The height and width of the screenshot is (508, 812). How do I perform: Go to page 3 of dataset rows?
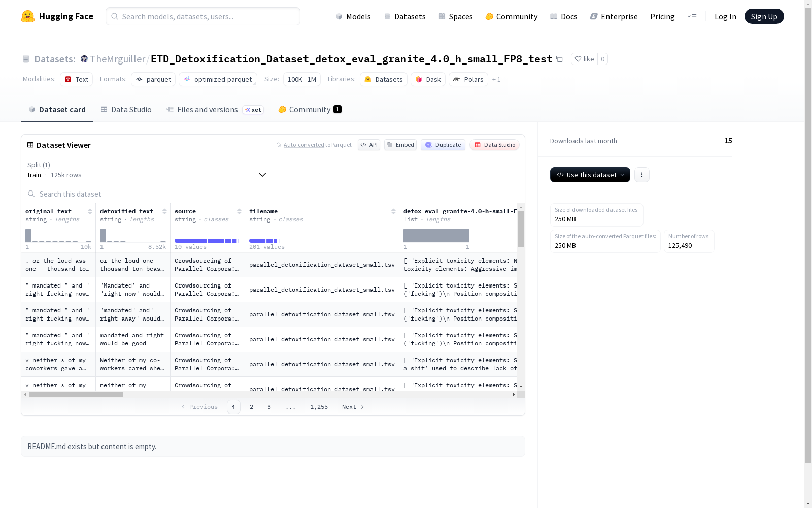tap(269, 407)
